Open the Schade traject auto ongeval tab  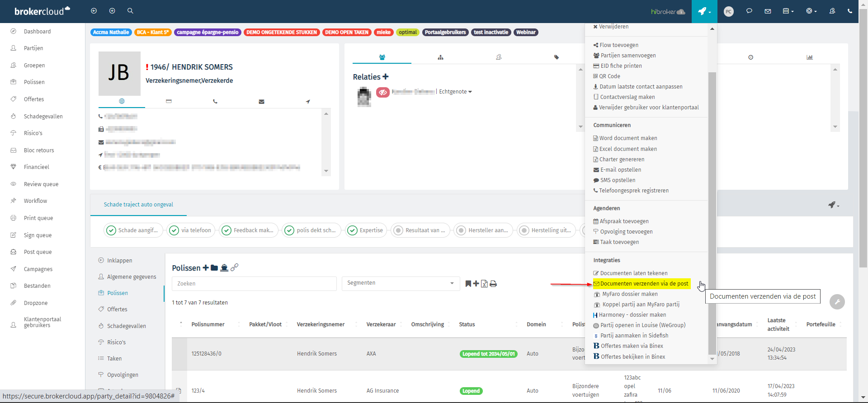pyautogui.click(x=138, y=205)
